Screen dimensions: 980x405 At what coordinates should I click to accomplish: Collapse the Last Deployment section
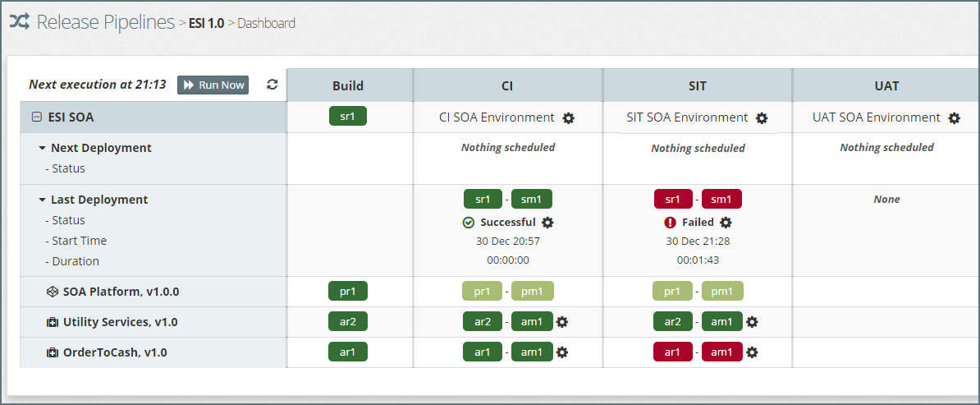coord(42,200)
